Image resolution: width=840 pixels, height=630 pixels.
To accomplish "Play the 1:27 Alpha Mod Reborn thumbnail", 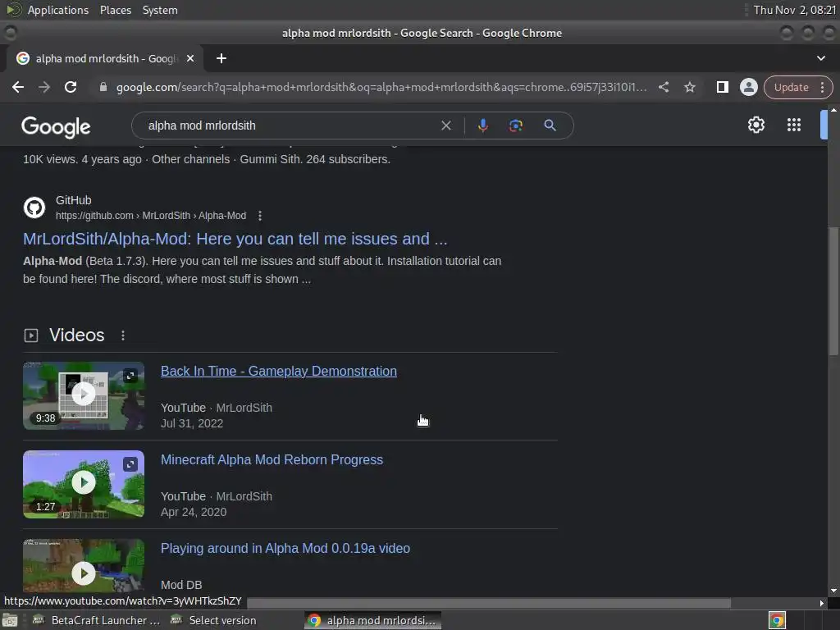I will coord(84,484).
